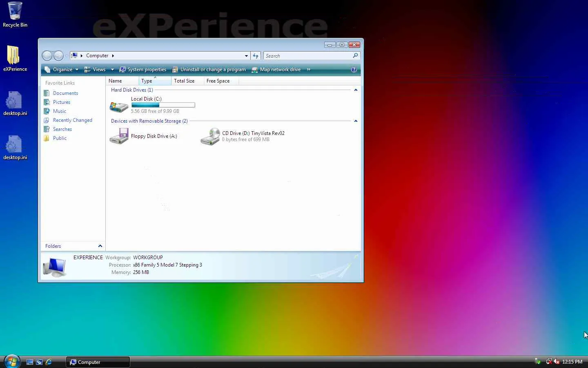Sort by the Name column header
This screenshot has width=588, height=368.
point(122,81)
